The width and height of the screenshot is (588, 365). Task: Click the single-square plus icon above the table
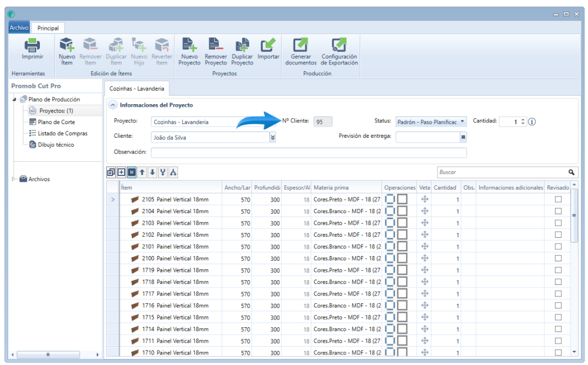(121, 172)
